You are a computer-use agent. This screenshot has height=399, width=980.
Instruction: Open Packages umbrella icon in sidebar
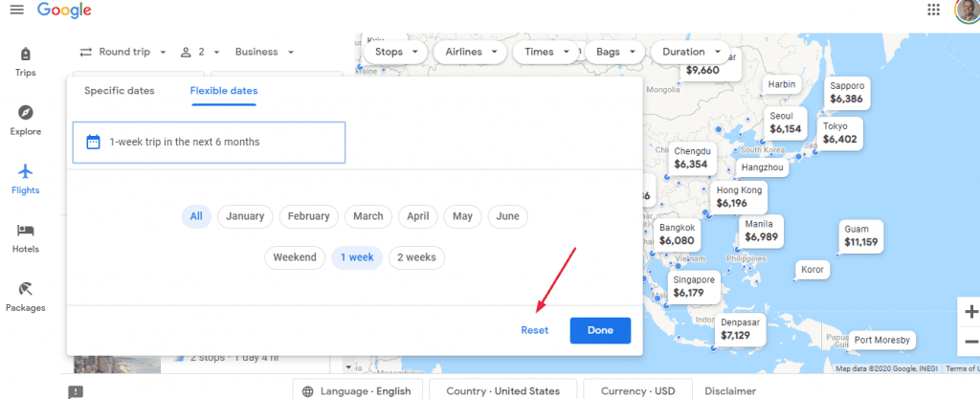pos(26,297)
